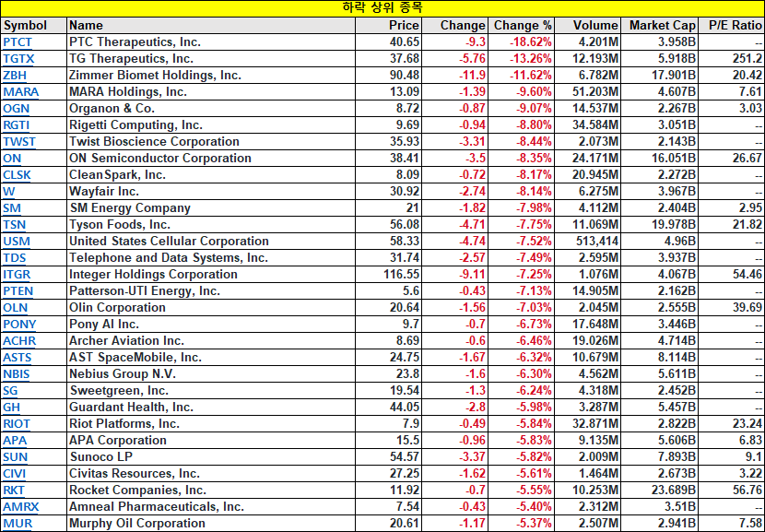Open the RGTI symbol link
Image resolution: width=765 pixels, height=532 pixels.
[16, 125]
